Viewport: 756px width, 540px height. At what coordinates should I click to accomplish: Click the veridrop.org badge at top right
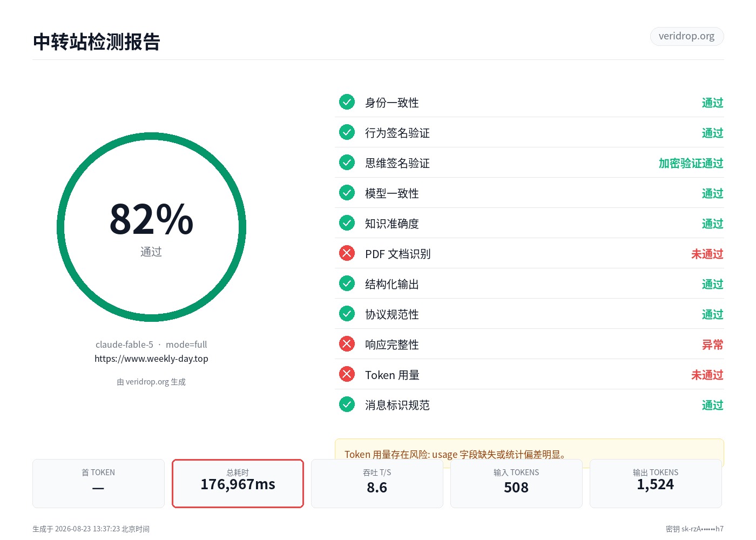pos(686,36)
